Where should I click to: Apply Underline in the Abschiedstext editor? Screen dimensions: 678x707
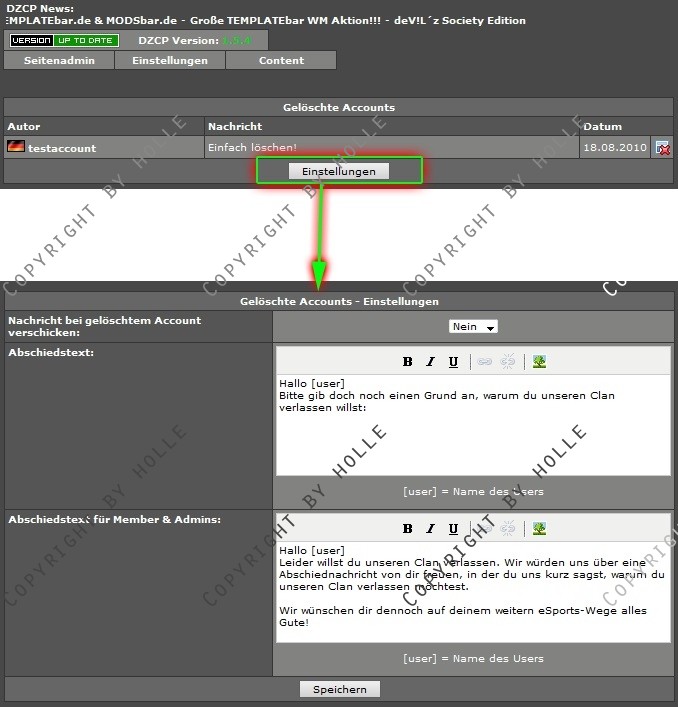(453, 362)
